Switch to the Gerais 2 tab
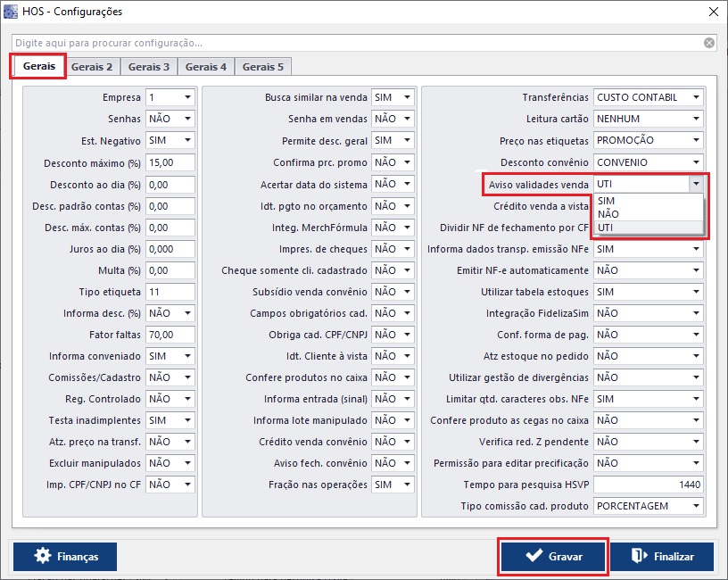728x580 pixels. 92,67
